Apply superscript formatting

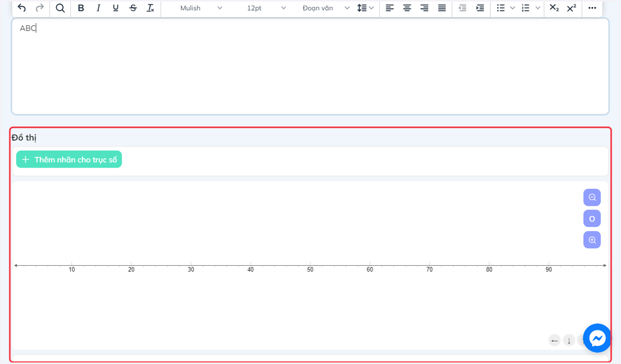(571, 8)
